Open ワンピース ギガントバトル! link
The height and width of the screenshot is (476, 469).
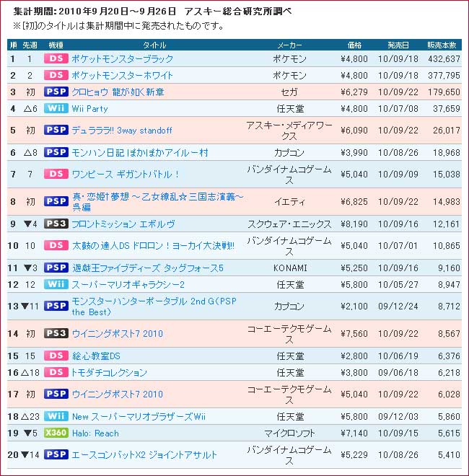tap(126, 175)
